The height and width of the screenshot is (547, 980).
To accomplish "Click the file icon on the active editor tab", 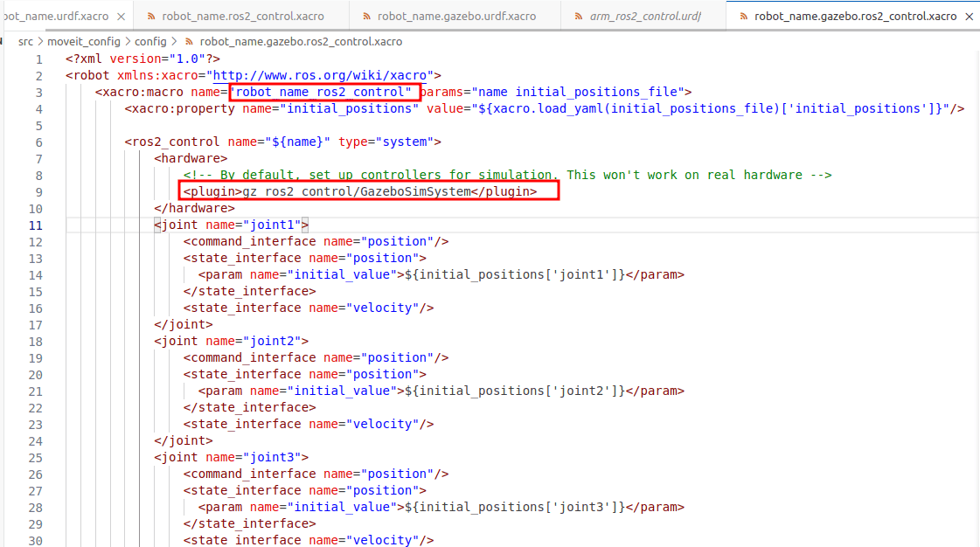I will (x=742, y=17).
